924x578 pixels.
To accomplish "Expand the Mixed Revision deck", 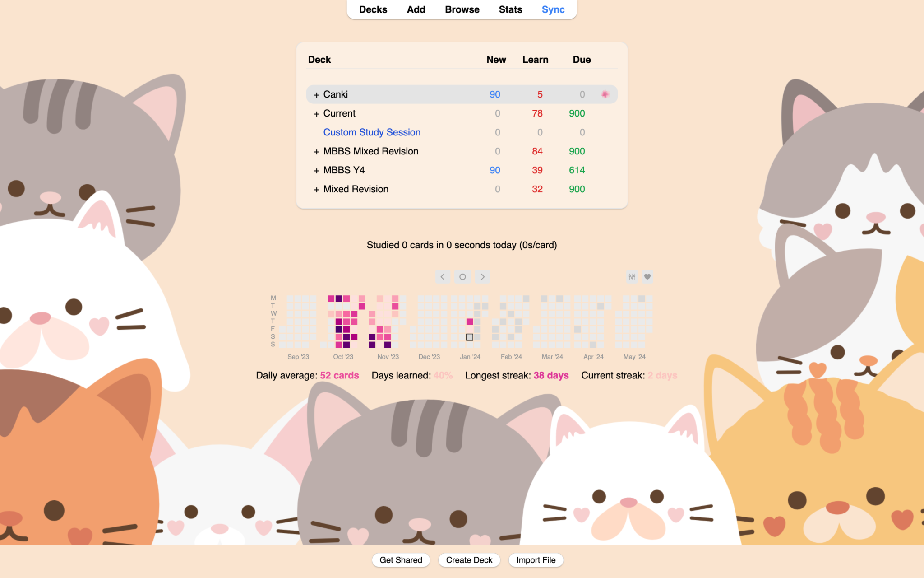I will [x=316, y=189].
